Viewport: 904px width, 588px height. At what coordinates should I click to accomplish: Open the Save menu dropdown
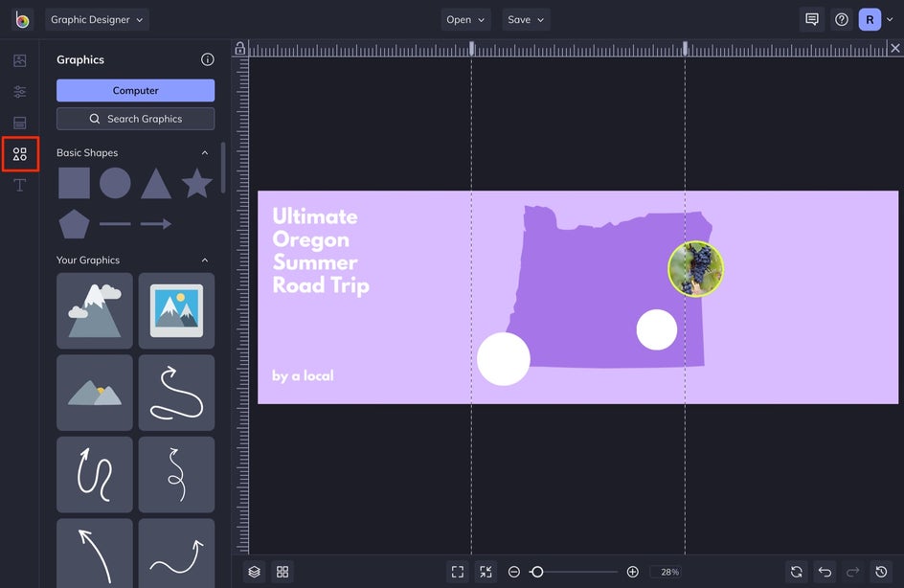(526, 19)
